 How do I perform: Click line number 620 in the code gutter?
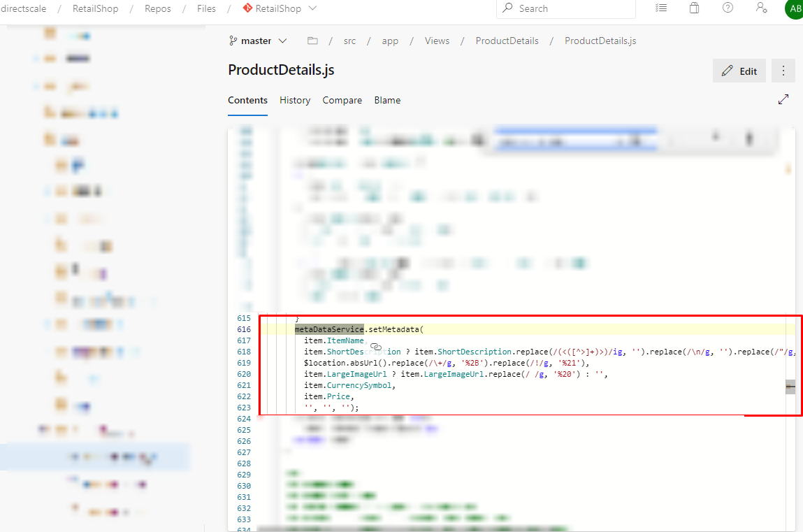243,374
